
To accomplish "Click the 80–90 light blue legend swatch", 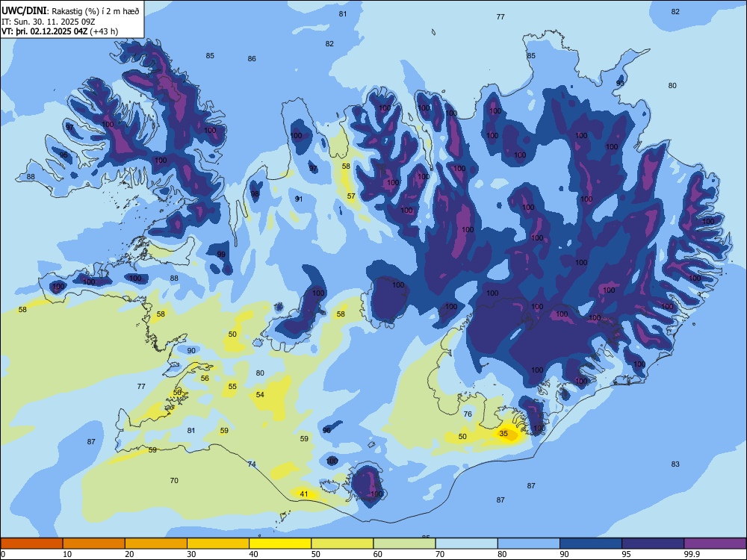I will click(529, 544).
